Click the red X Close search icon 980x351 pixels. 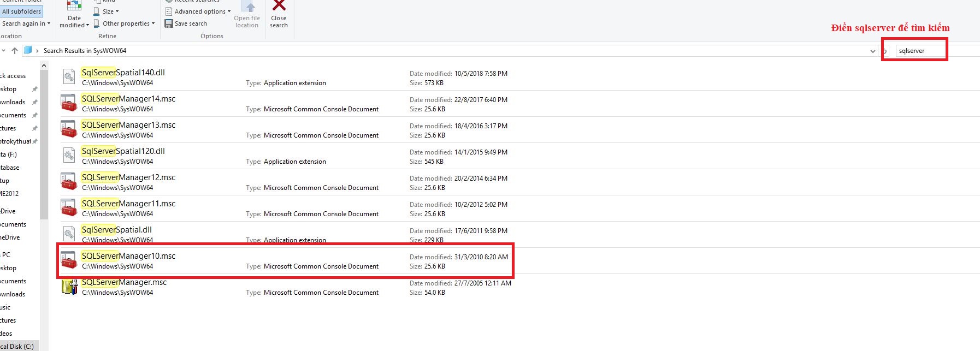pos(279,5)
